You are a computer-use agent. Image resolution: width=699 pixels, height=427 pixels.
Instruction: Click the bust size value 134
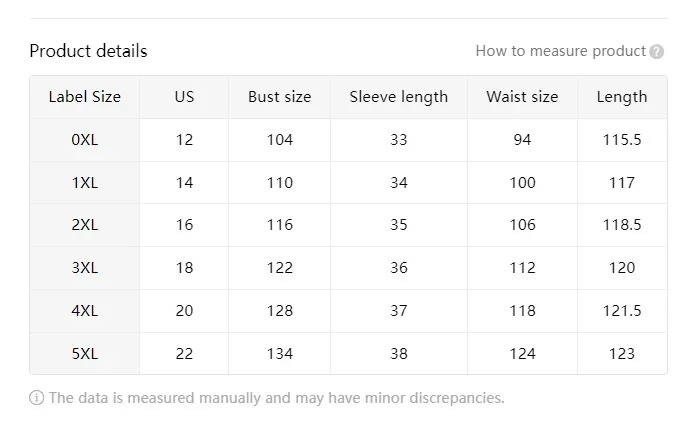[x=280, y=354]
